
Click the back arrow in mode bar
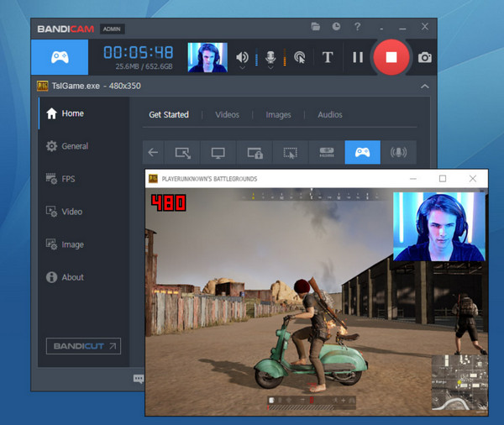pos(153,152)
